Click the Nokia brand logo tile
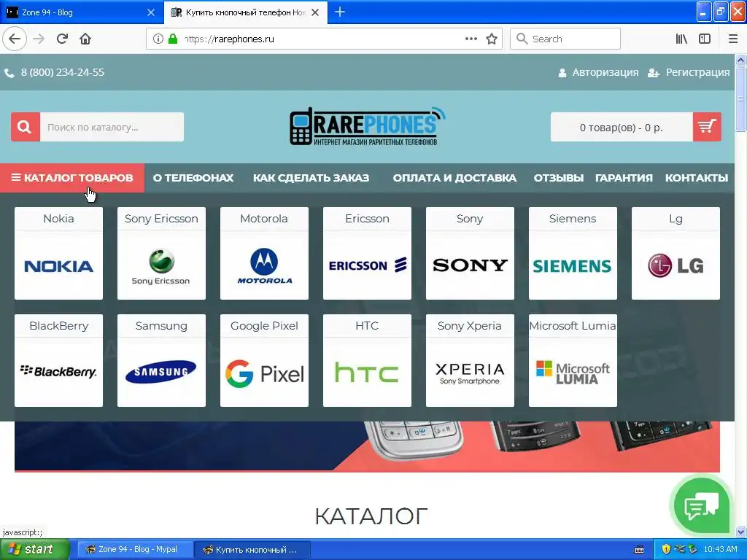The height and width of the screenshot is (560, 747). click(x=58, y=253)
